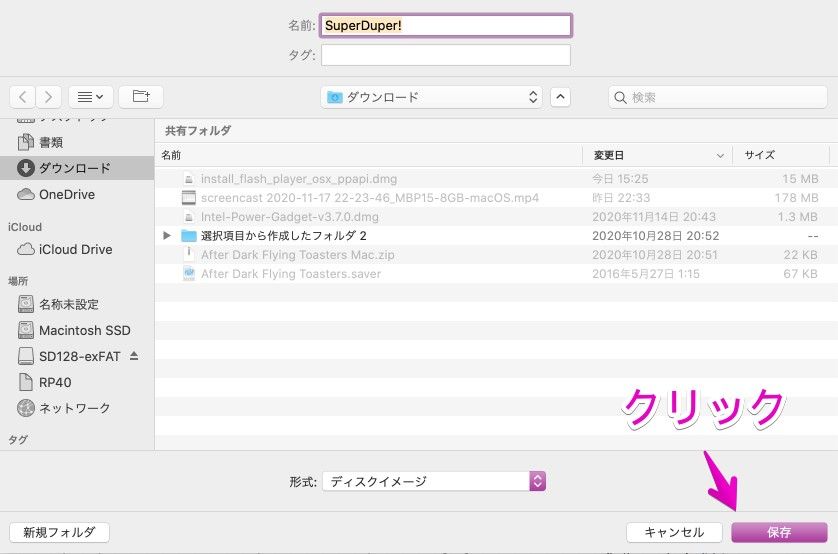Collapse the dialog with the up-chevron button
This screenshot has height=554, width=838.
(x=560, y=97)
